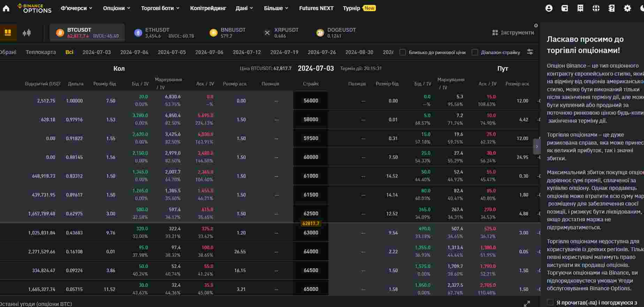The height and width of the screenshot is (307, 644).
Task: Open the wallet icon in the top bar
Action: [565, 8]
